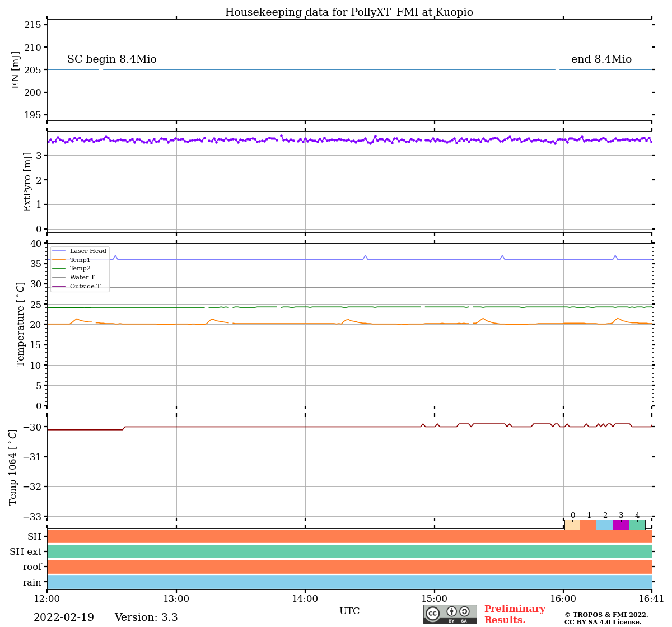Click the date 2022-02-19
Image resolution: width=672 pixels, height=627 pixels.
click(64, 617)
